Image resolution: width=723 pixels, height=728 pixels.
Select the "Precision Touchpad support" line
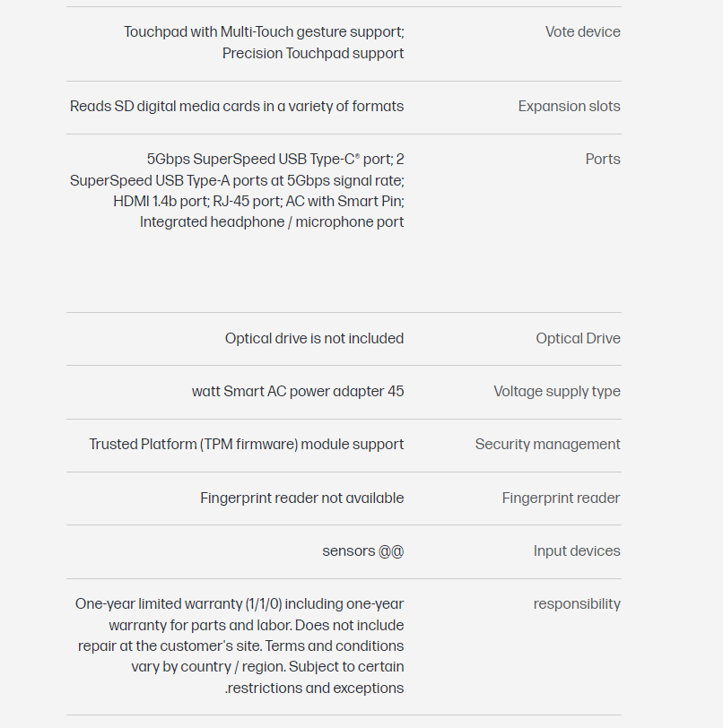click(x=313, y=54)
